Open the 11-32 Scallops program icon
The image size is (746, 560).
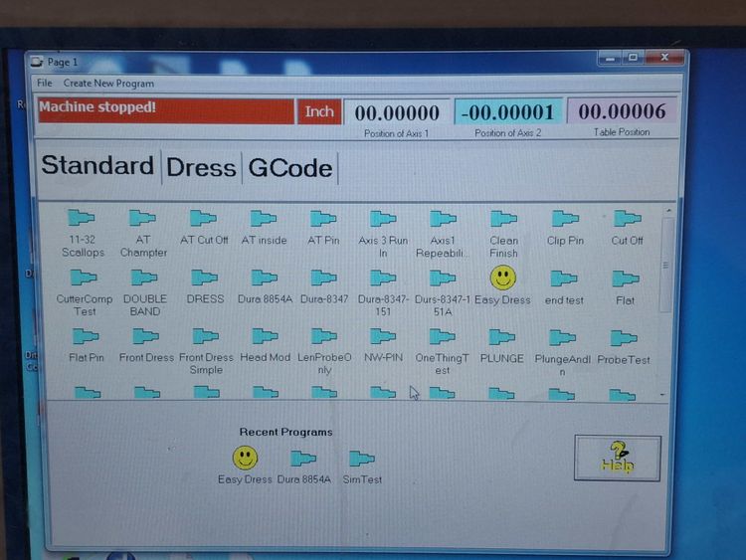(81, 220)
